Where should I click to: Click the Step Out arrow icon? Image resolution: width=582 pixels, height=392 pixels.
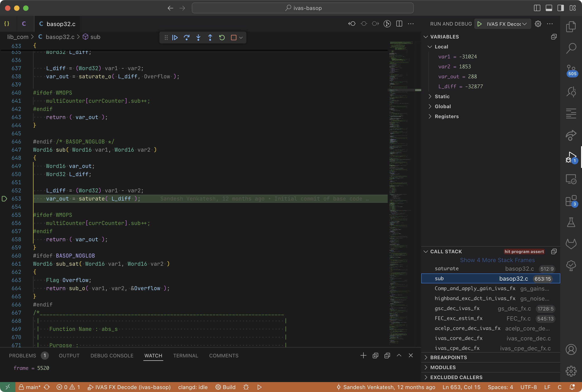[210, 38]
